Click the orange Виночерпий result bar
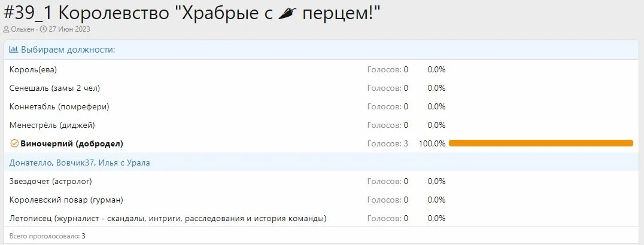The width and height of the screenshot is (644, 245). pyautogui.click(x=540, y=143)
